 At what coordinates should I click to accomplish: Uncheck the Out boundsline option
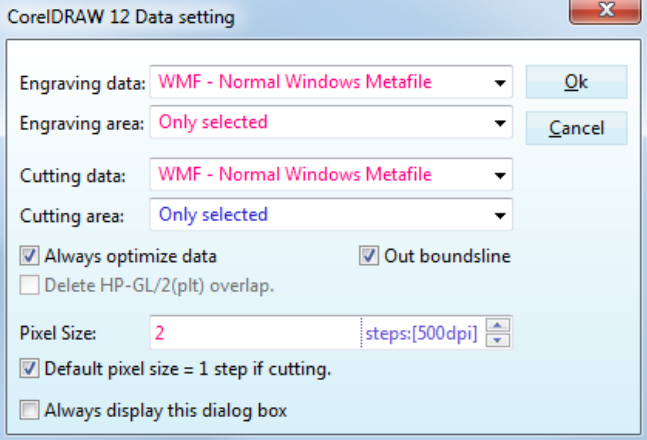tap(368, 256)
